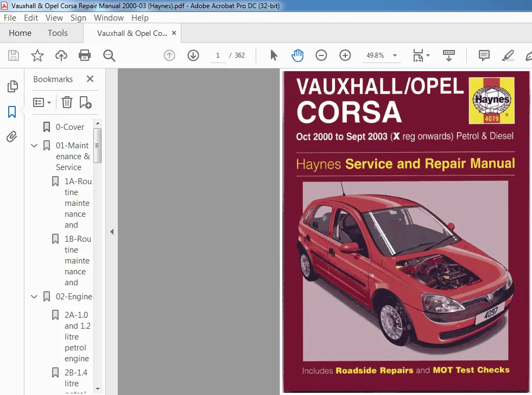532x395 pixels.
Task: Open bookmarks options menu dropdown
Action: tap(42, 102)
